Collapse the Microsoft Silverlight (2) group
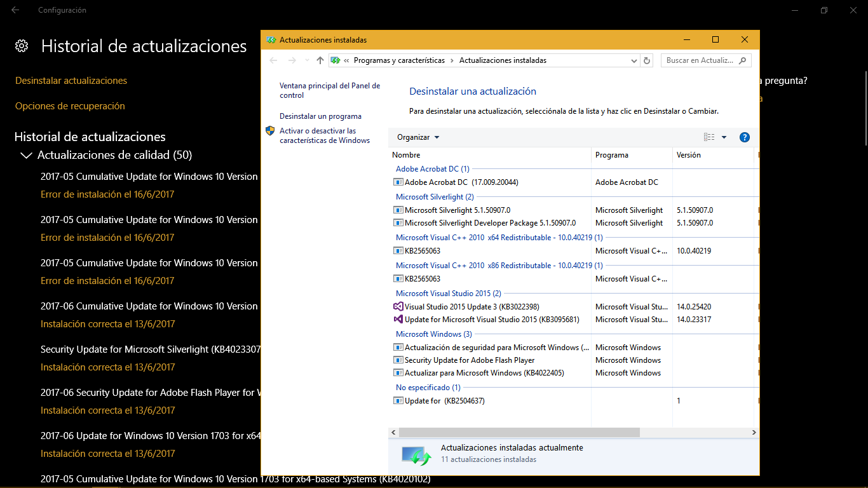 435,197
